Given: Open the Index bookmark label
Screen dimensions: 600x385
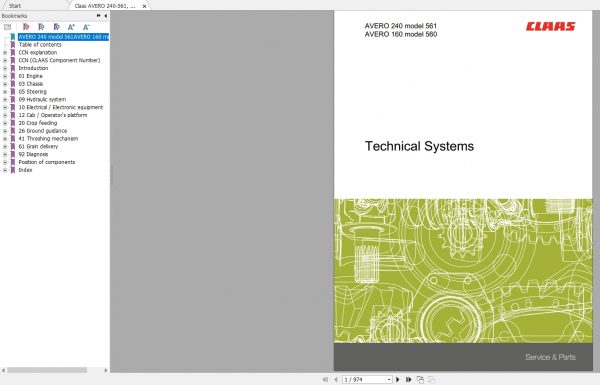Looking at the screenshot, I should [x=25, y=170].
